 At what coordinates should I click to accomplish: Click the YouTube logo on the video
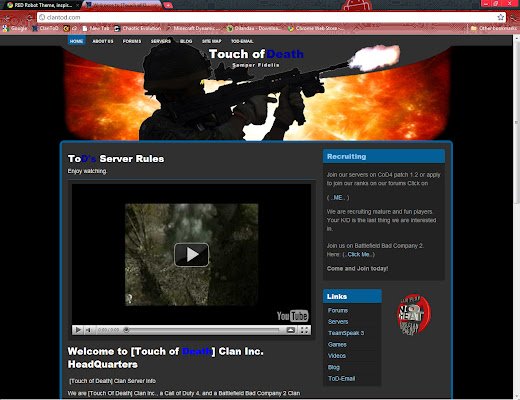coord(292,315)
